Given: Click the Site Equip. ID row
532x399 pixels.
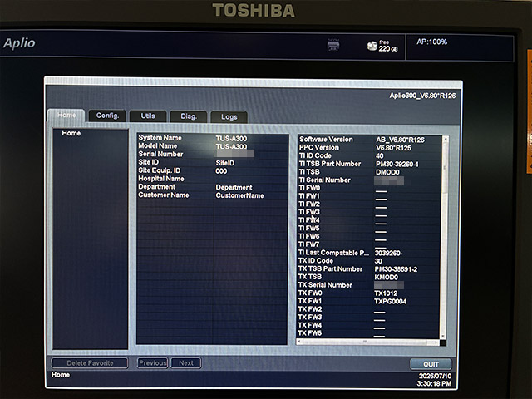Looking at the screenshot, I should click(x=212, y=170).
